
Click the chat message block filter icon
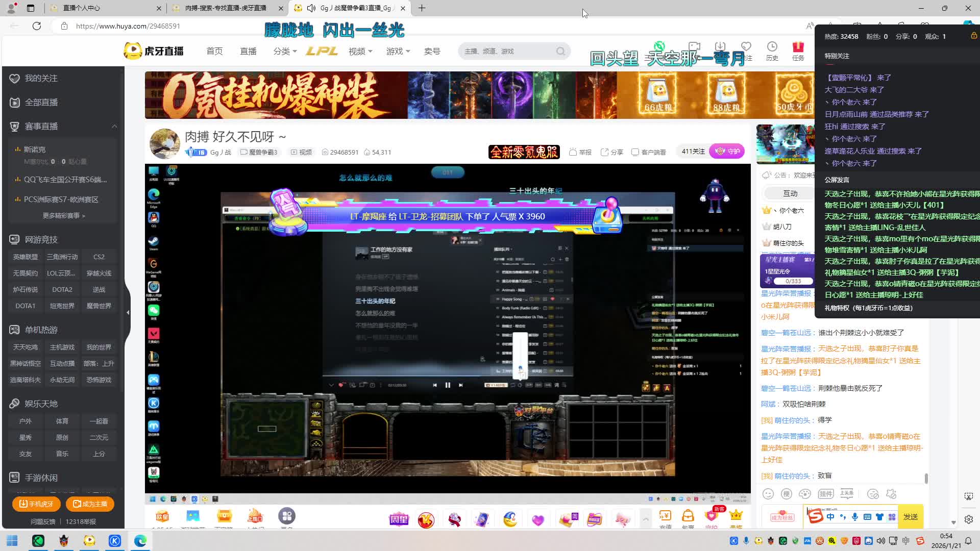click(x=873, y=494)
